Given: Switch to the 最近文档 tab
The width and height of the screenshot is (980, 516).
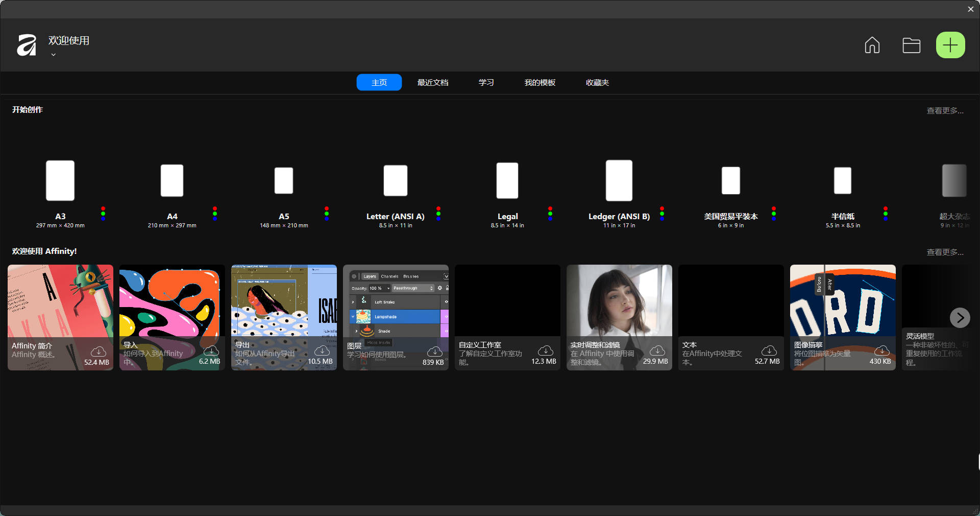Looking at the screenshot, I should tap(432, 82).
